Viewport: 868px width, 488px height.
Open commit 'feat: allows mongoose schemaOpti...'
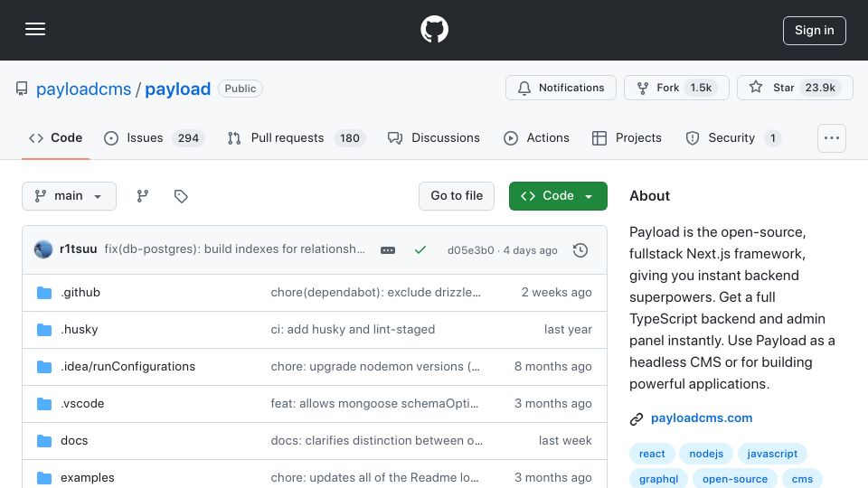pos(374,403)
